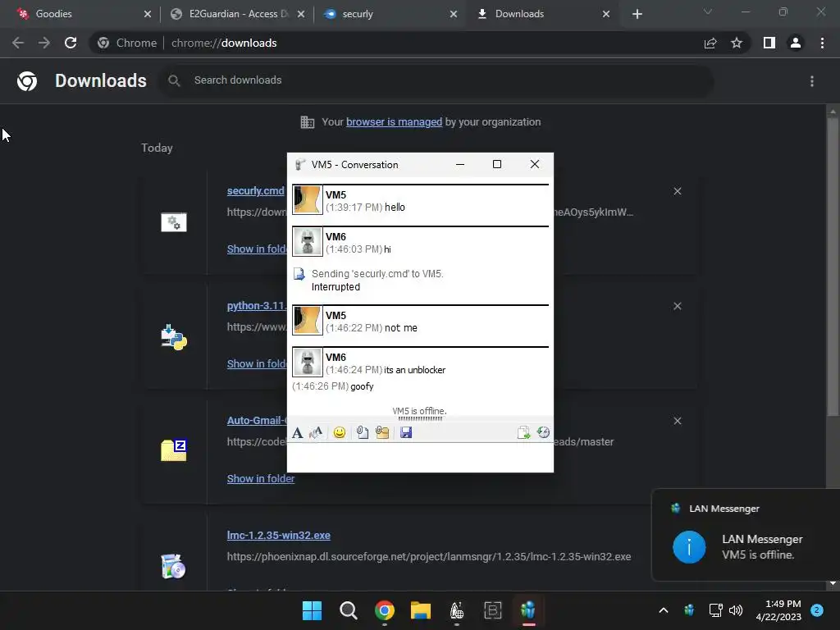Screen dimensions: 840x630
Task: Insert a smiley emoticon
Action: click(x=339, y=432)
